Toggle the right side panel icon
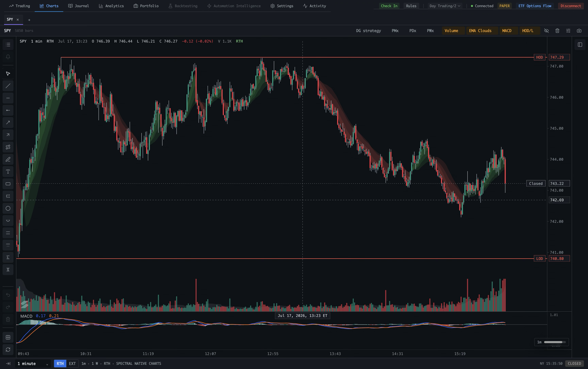Viewport: 588px width, 369px height. tap(580, 45)
